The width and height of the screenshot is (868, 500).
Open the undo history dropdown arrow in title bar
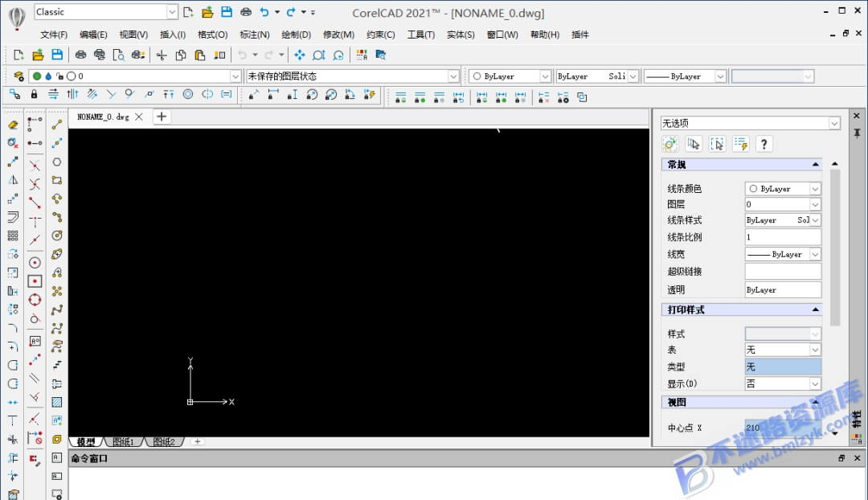click(276, 11)
